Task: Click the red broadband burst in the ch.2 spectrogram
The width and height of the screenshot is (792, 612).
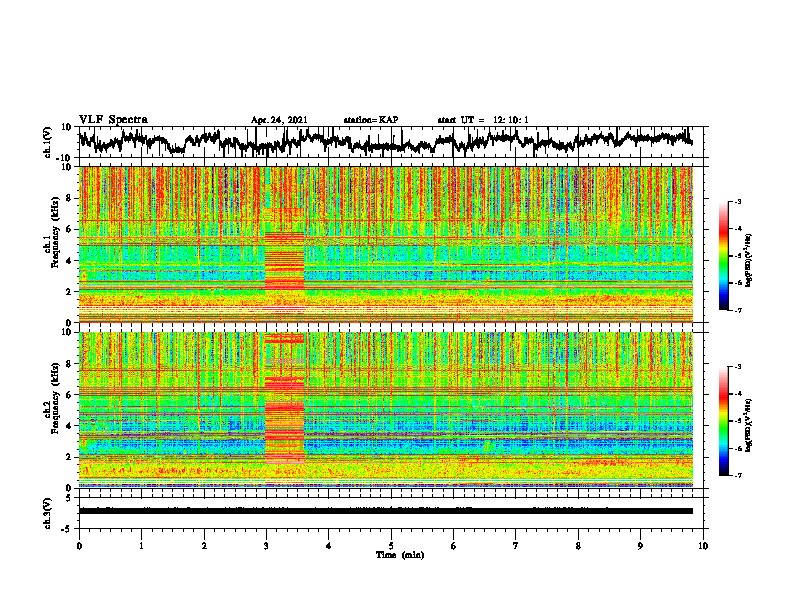Action: (284, 398)
